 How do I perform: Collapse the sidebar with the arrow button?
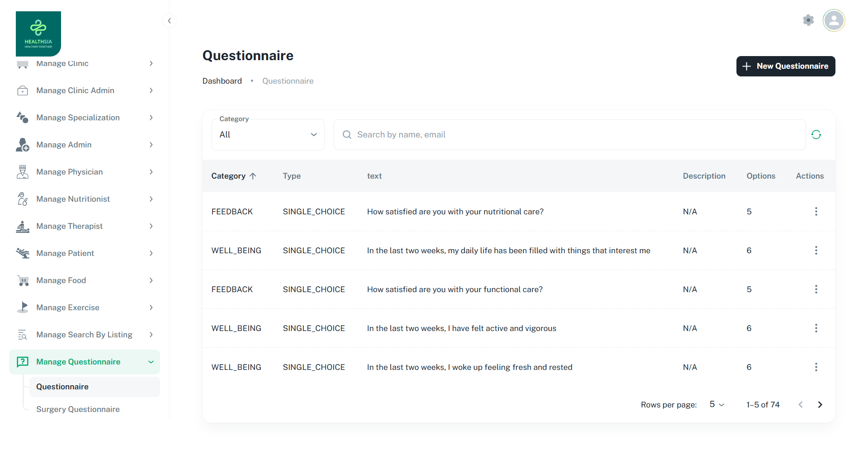[x=169, y=21]
